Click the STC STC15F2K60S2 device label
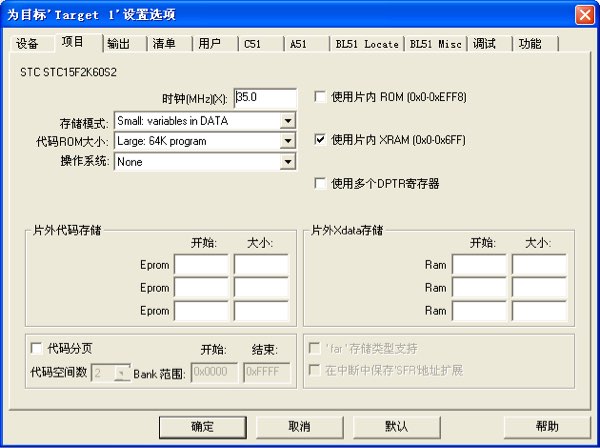Screen dimensions: 600x448 pyautogui.click(x=68, y=72)
